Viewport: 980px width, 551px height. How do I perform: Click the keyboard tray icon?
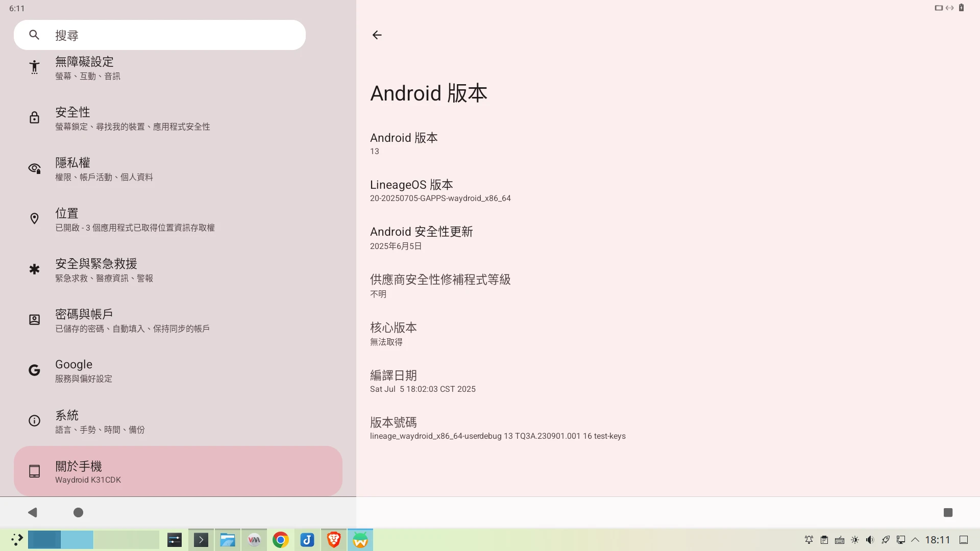pyautogui.click(x=840, y=540)
